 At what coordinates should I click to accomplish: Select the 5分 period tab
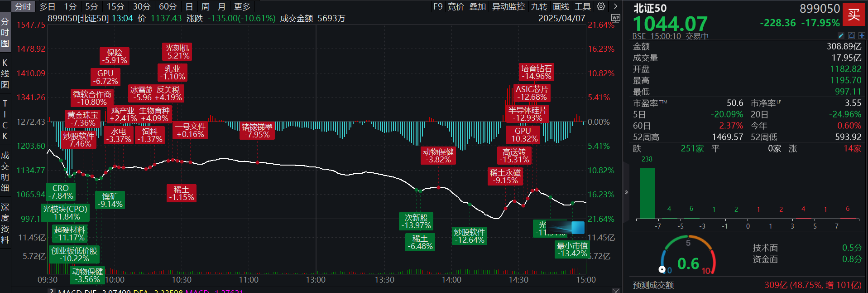pyautogui.click(x=91, y=6)
